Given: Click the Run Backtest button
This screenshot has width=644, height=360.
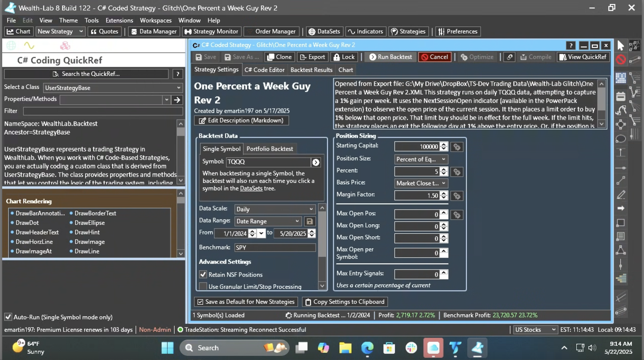Looking at the screenshot, I should [390, 57].
